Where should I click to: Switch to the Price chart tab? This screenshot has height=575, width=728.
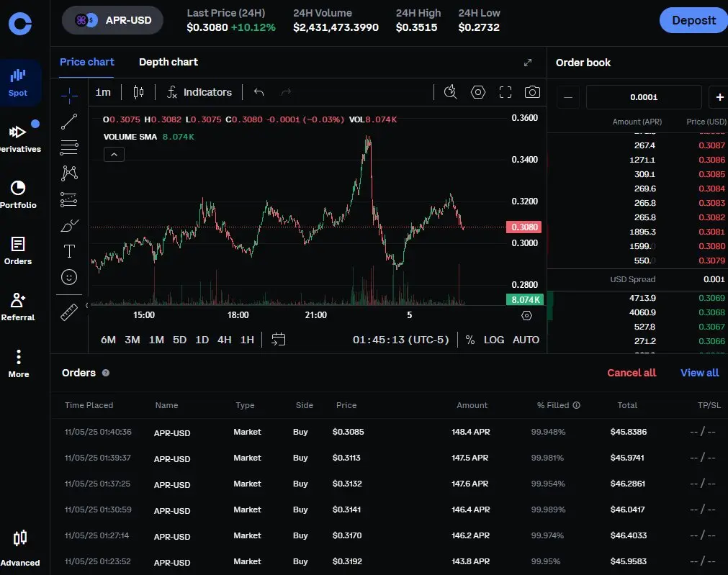[87, 62]
